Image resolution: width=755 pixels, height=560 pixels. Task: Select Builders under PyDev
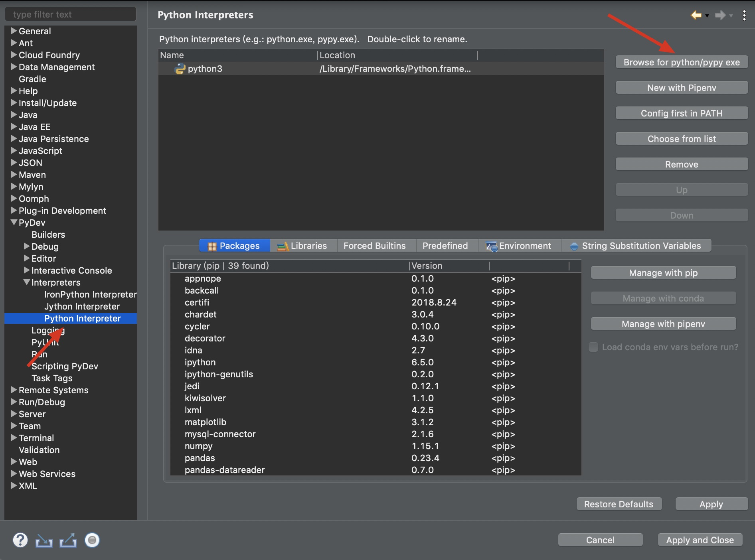(x=48, y=235)
